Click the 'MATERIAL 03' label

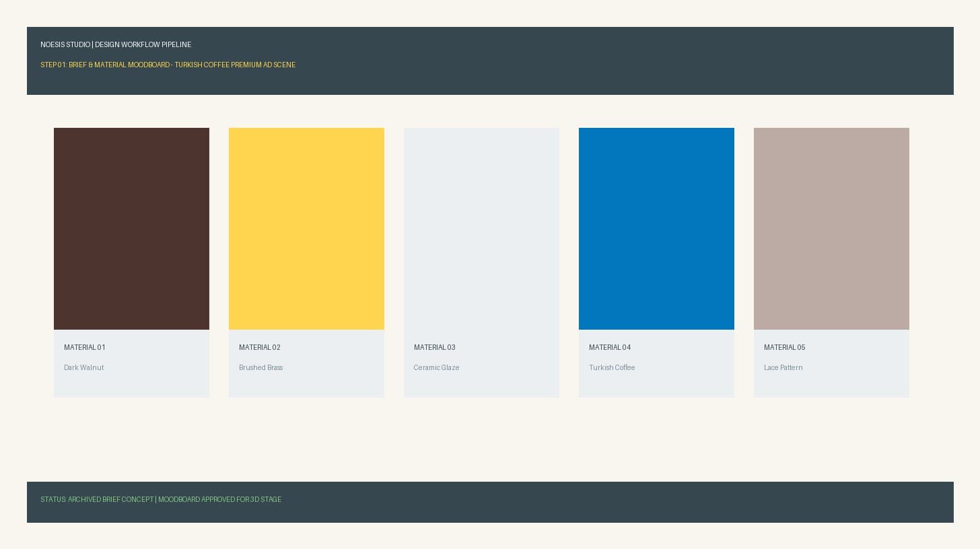tap(435, 347)
